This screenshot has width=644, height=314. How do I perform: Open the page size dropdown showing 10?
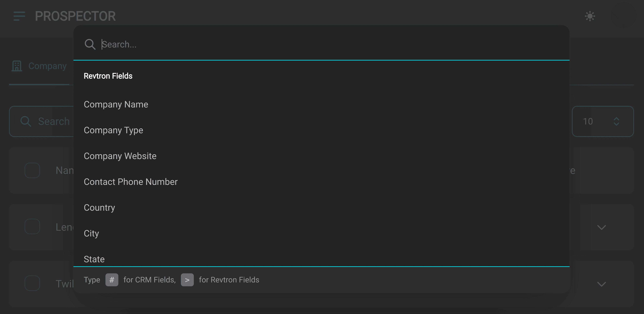(603, 122)
